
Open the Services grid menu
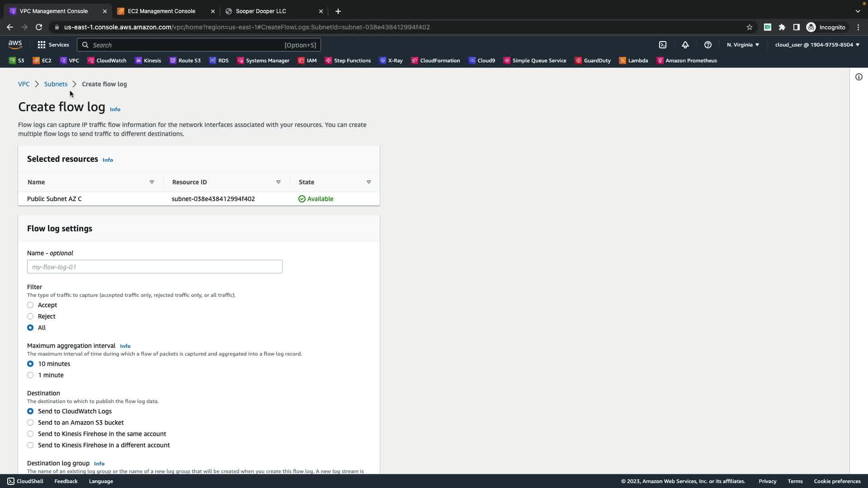(53, 45)
